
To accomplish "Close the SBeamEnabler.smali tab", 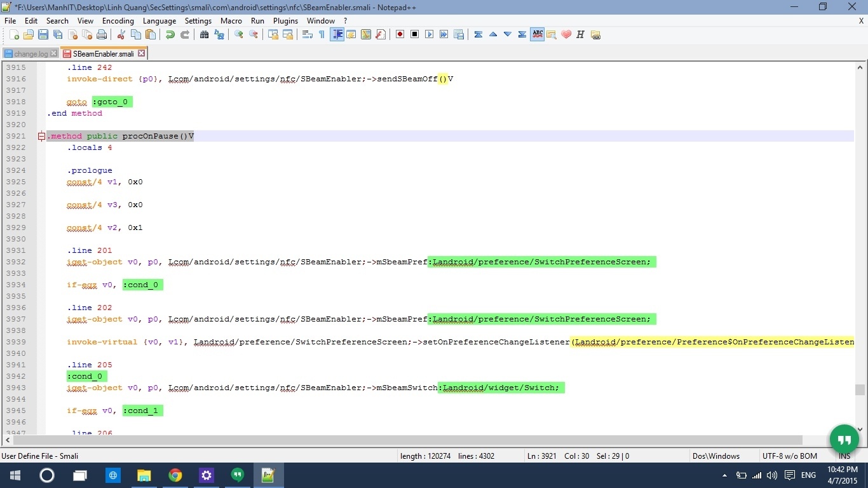I will point(141,53).
